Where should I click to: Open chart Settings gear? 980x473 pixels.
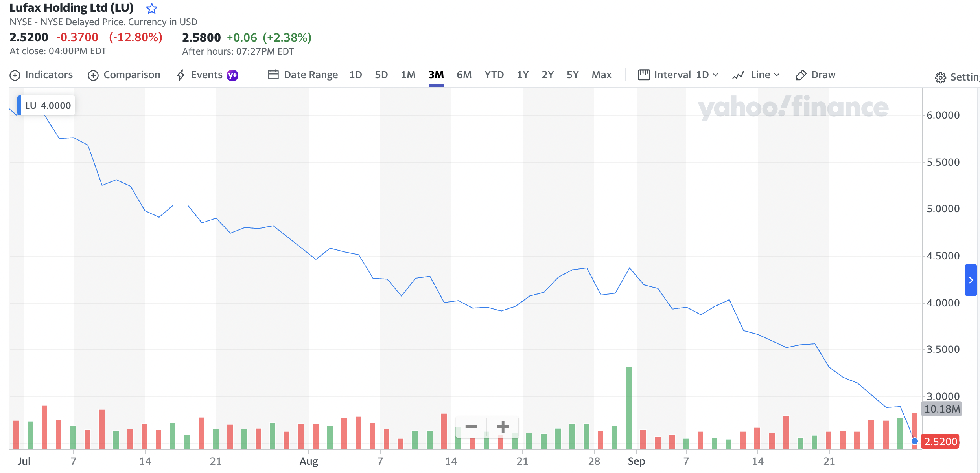(x=940, y=77)
